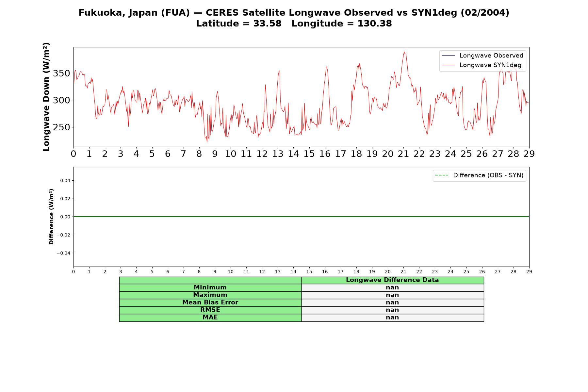Viewport: 588px width, 392px height.
Task: Select the Difference (OBS - SYN) legend label
Action: click(488, 175)
